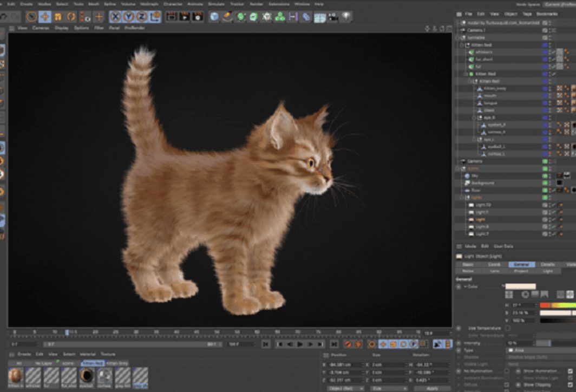Select the Rotate tool in the top toolbar
The height and width of the screenshot is (392, 576).
pos(71,17)
